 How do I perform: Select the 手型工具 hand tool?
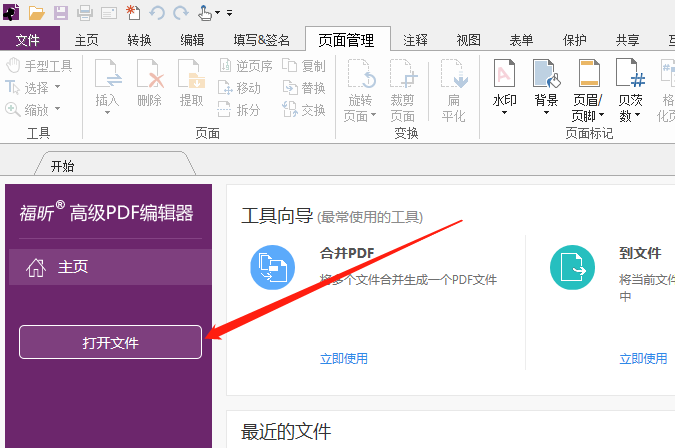tap(39, 66)
